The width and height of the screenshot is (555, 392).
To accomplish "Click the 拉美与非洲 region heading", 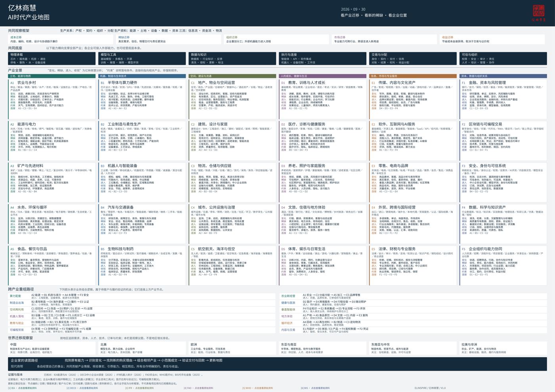I will (x=469, y=344).
